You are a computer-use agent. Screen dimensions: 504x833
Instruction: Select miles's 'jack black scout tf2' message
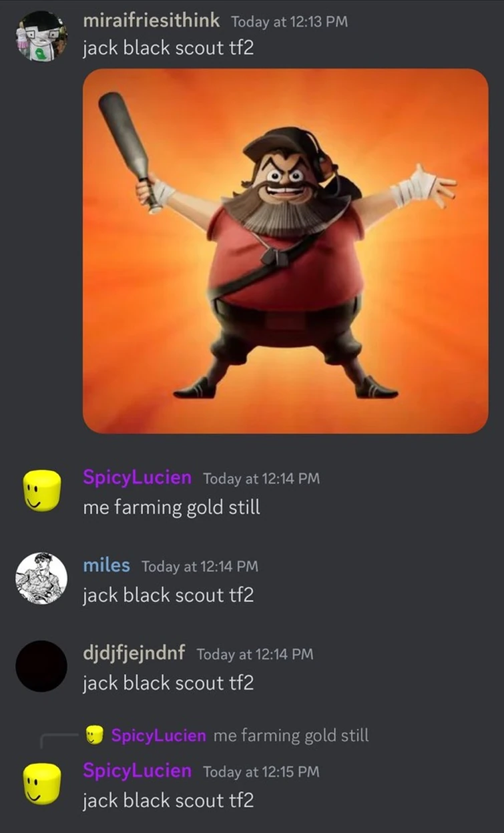[x=168, y=595]
